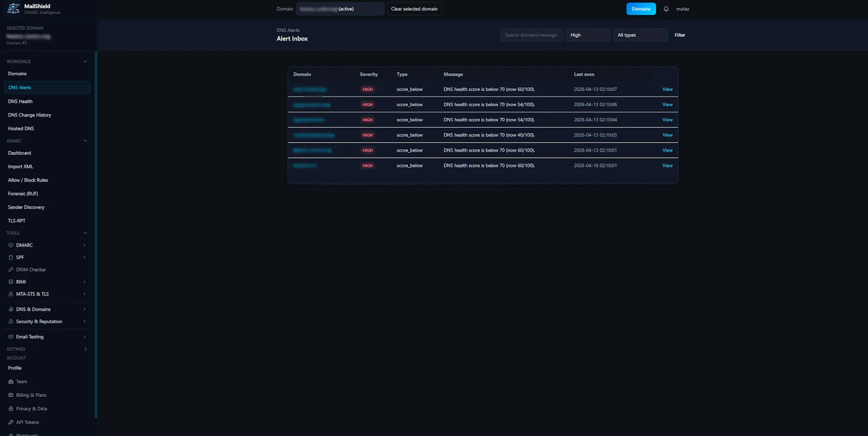This screenshot has height=436, width=868.
Task: Open the All types filter dropdown
Action: 640,35
